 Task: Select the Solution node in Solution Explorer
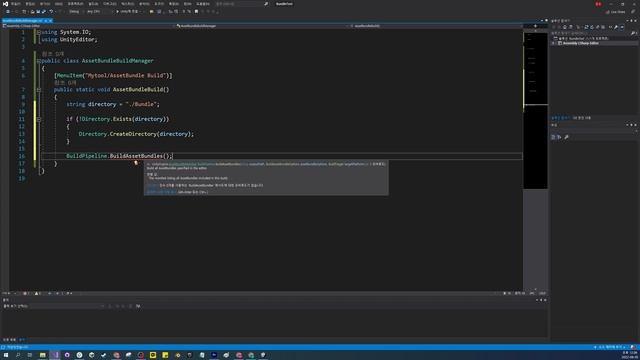point(582,38)
